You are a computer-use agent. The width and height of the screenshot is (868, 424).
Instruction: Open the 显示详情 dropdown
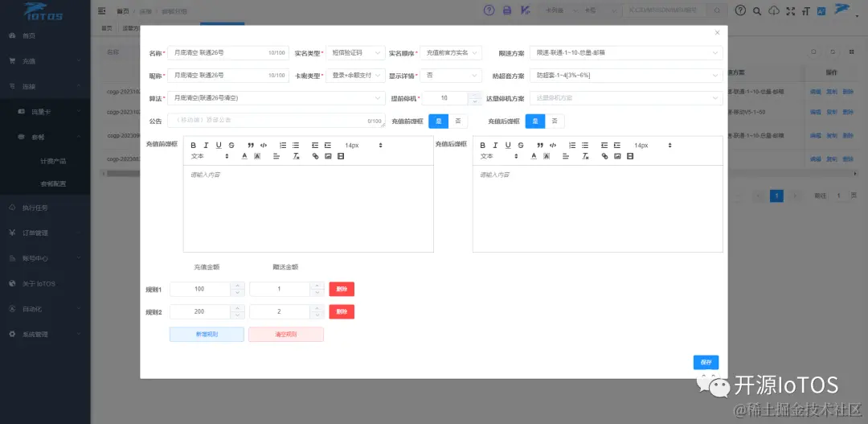pyautogui.click(x=451, y=76)
